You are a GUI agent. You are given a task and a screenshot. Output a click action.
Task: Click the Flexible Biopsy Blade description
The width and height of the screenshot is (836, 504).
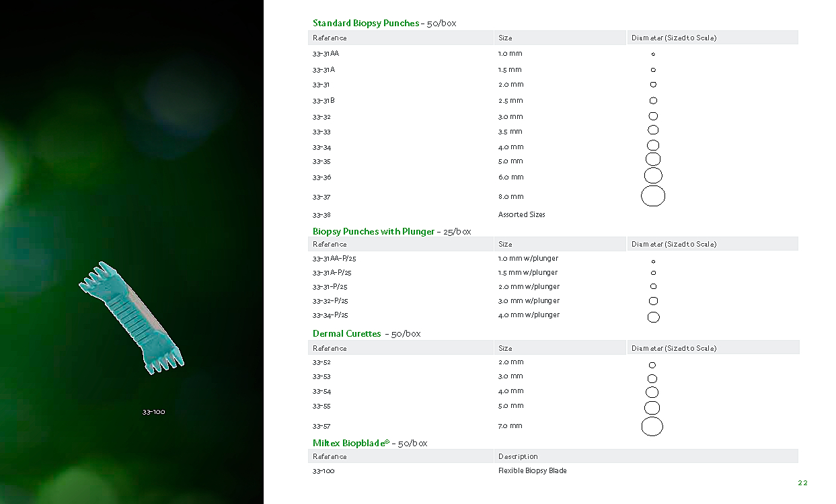(x=532, y=471)
